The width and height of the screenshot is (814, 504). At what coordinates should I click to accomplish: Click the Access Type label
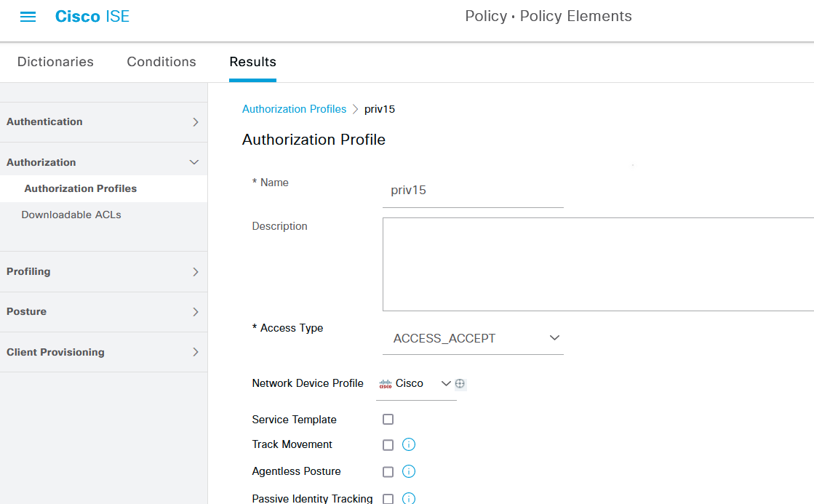(x=287, y=328)
